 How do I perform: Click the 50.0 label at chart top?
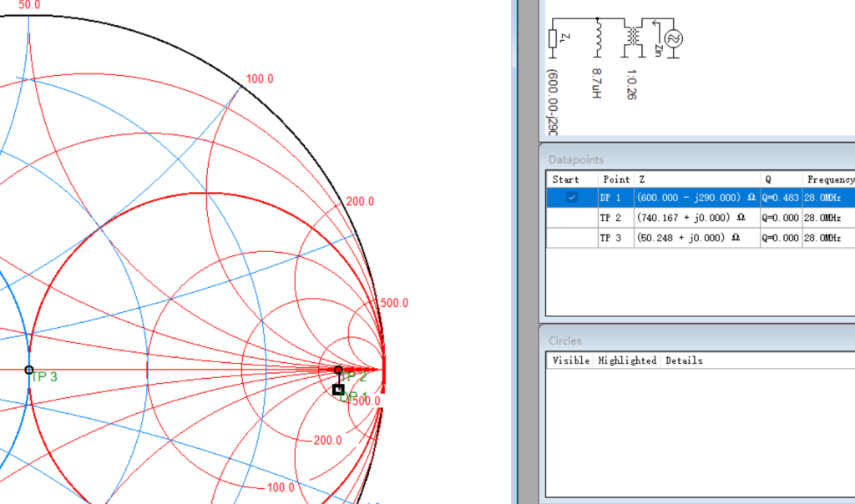pos(29,5)
